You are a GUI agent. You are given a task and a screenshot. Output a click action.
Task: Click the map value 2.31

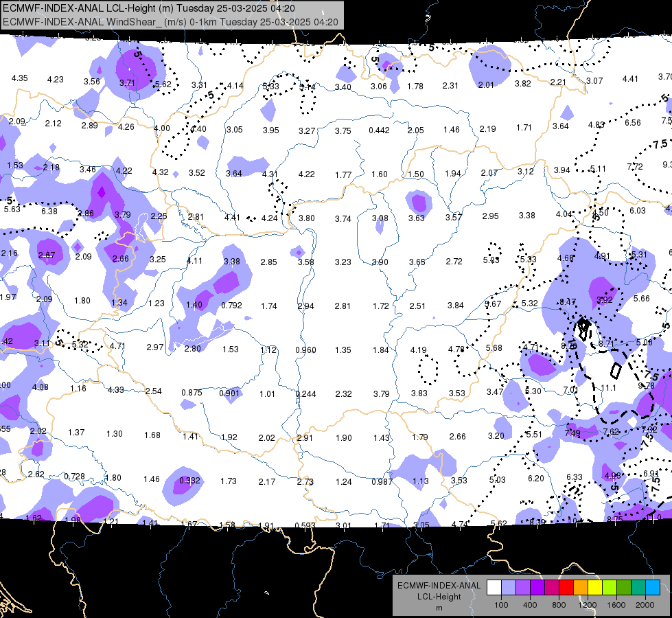[450, 86]
